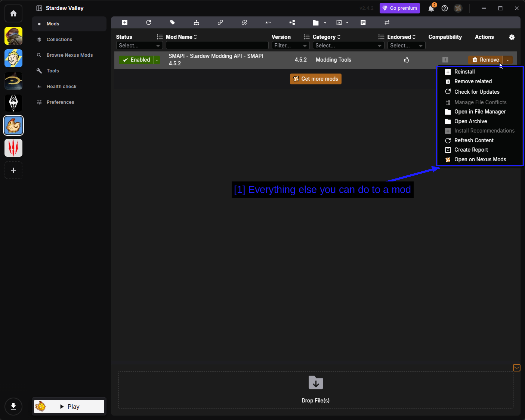Click the refresh icon in the mods toolbar
Viewport: 525px width, 420px height.
[149, 22]
